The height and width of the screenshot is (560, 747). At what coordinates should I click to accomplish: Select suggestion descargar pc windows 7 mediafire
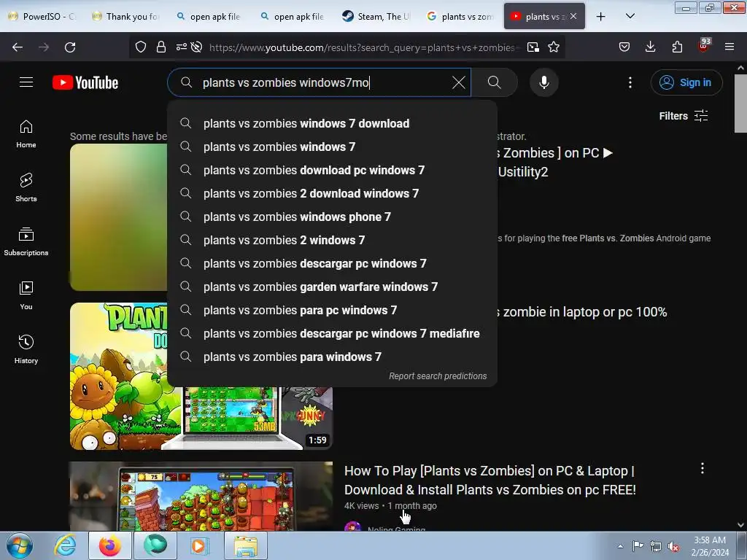point(332,333)
